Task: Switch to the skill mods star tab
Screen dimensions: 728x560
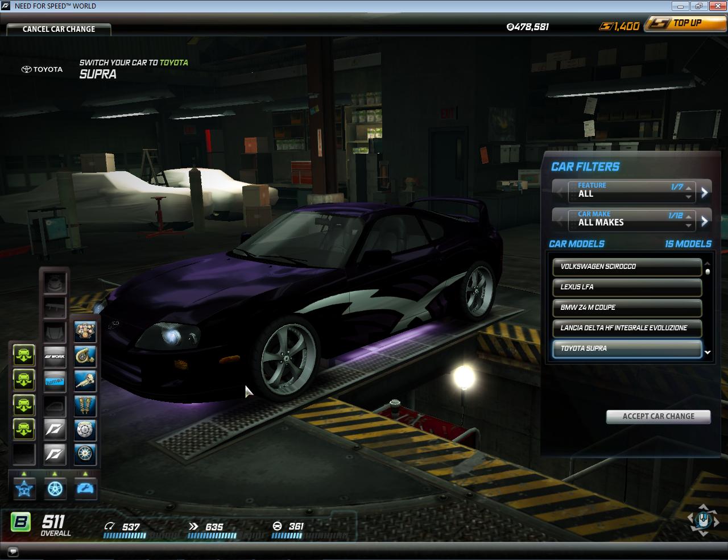Action: 24,488
